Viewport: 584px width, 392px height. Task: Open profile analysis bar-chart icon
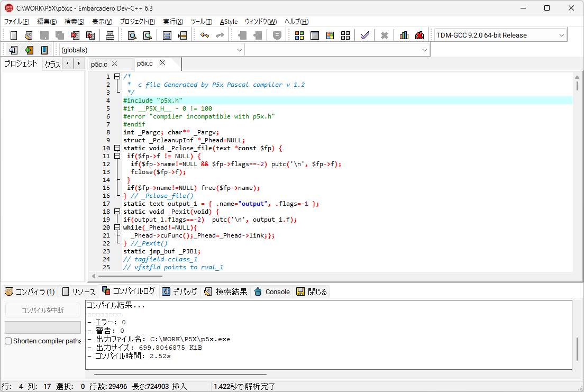coord(404,35)
